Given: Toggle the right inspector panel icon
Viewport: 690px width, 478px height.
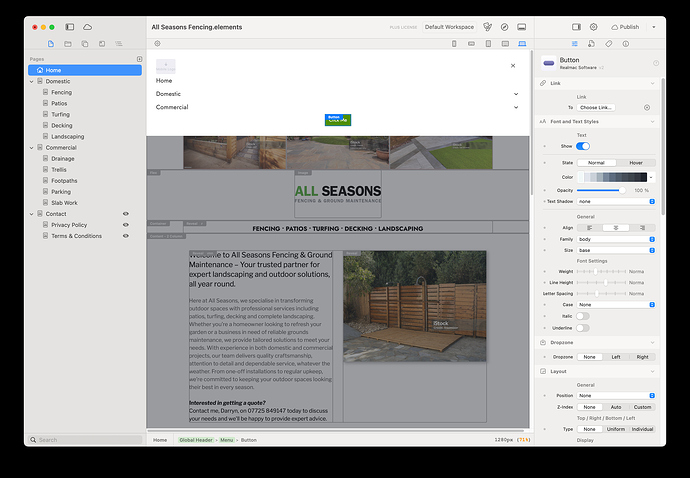Looking at the screenshot, I should (576, 27).
